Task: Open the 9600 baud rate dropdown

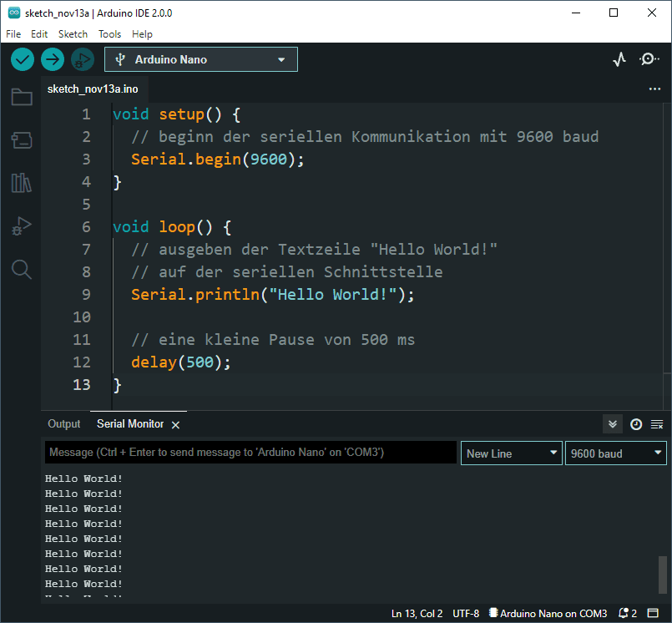Action: coord(615,453)
